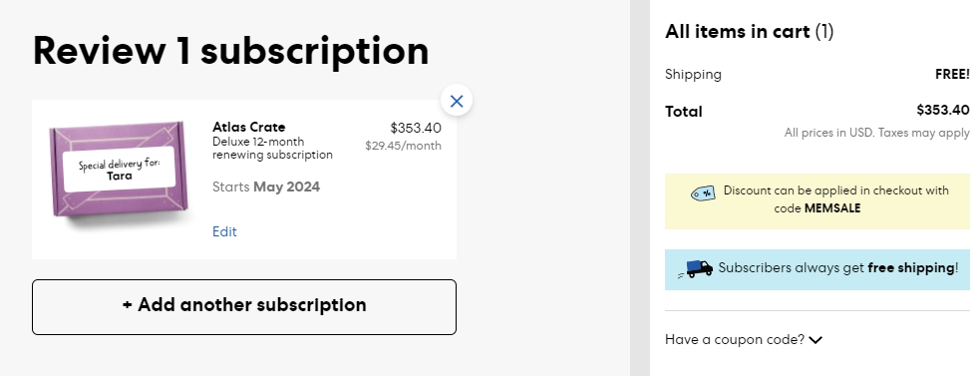Click the plus sign on Add button
Screen dimensions: 980x376
coord(127,305)
